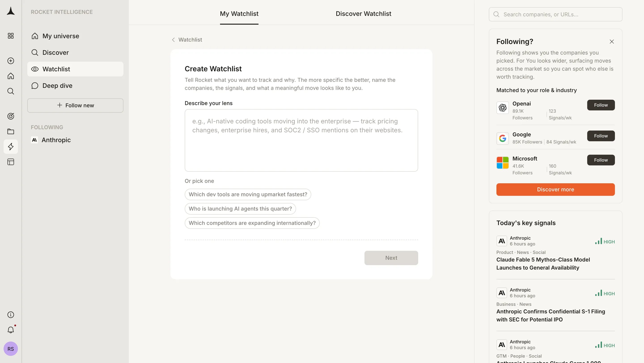Click into the Describe your lens text area

[301, 140]
